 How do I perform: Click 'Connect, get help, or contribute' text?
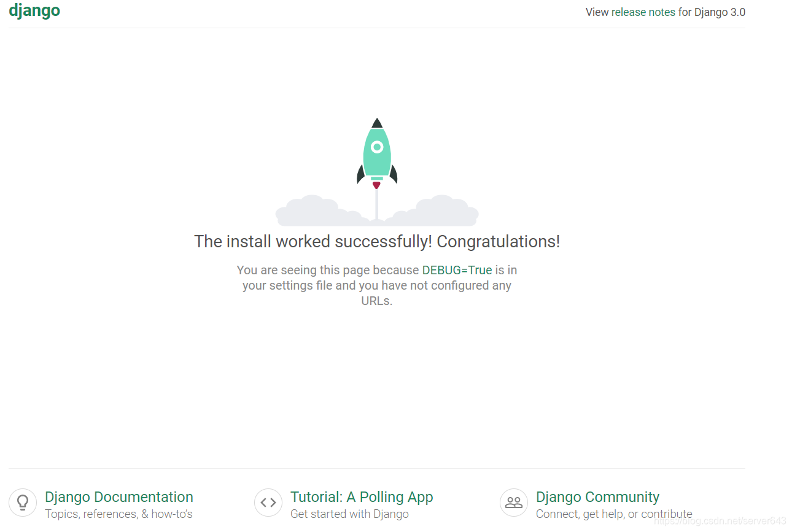[x=614, y=514]
